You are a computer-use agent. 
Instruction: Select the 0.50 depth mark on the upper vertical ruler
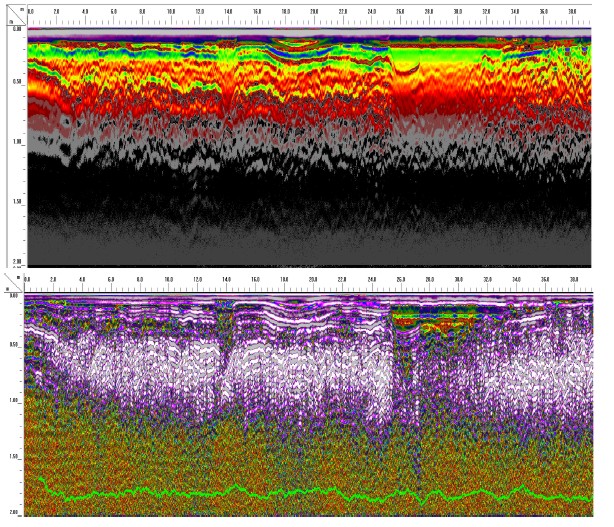coord(16,82)
